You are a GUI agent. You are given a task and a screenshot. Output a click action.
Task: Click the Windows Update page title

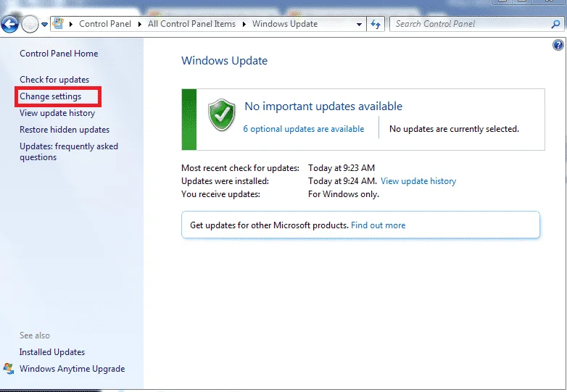tap(224, 61)
